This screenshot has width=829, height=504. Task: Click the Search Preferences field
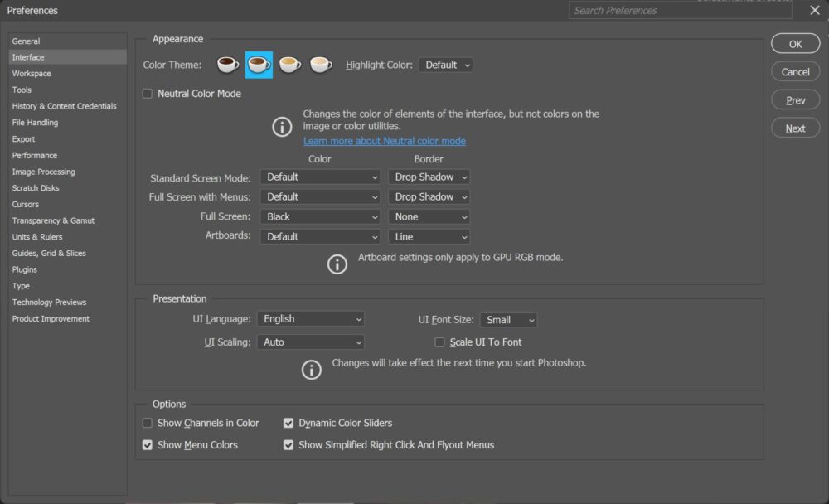[680, 11]
